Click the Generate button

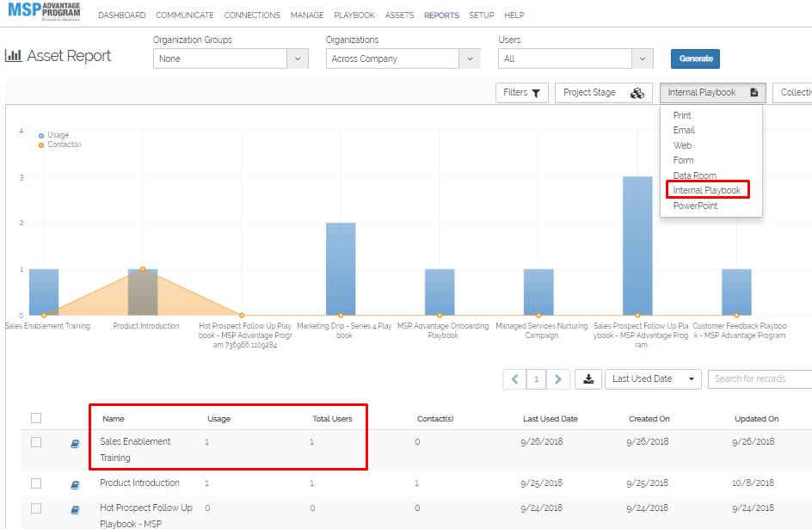pyautogui.click(x=695, y=58)
